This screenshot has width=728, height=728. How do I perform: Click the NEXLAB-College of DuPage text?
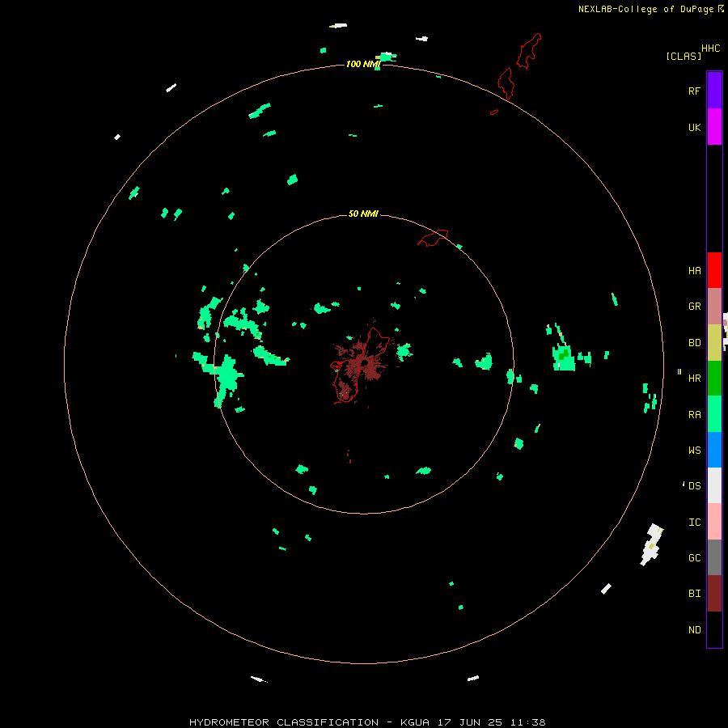point(645,9)
